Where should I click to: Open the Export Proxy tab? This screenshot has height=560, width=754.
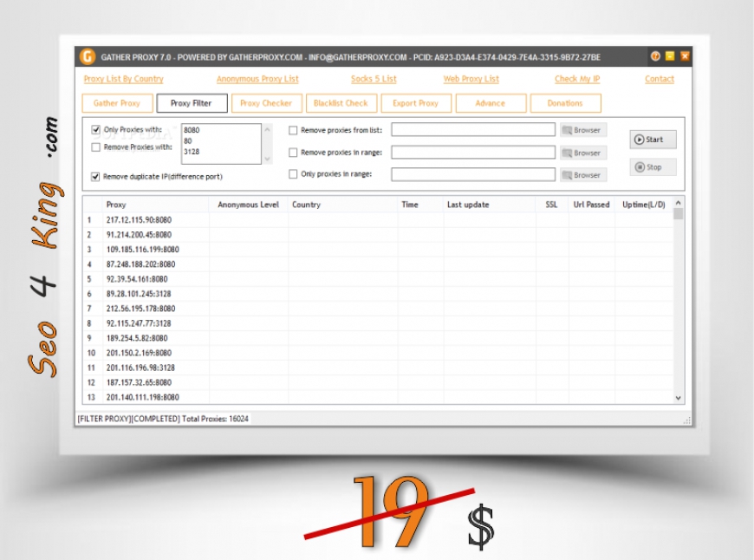coord(415,103)
